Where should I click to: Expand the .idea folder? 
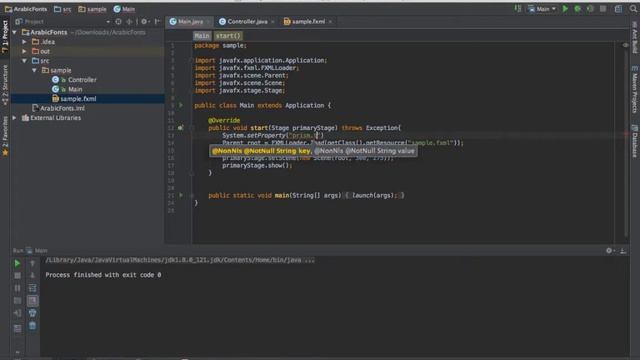[24, 42]
